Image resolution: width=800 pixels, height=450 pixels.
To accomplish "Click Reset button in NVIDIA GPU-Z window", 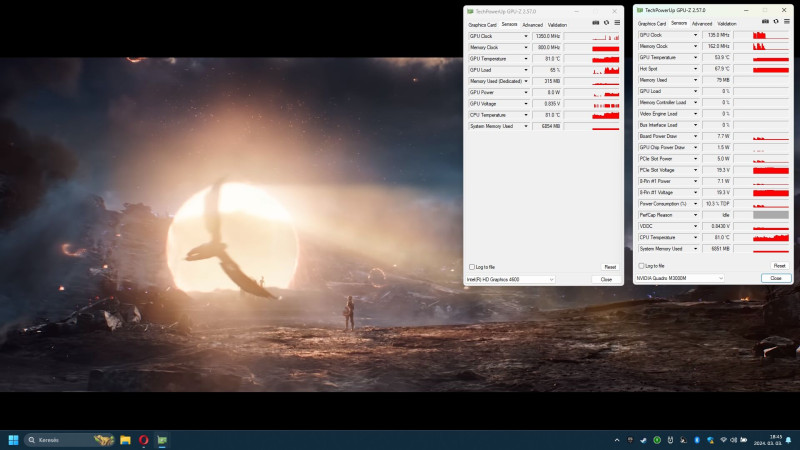I will click(x=780, y=266).
